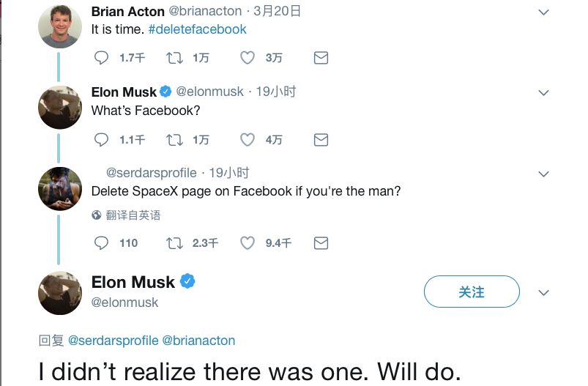Like Elon Musk's "What's Facebook?" tweet
This screenshot has height=386, width=588.
click(248, 139)
